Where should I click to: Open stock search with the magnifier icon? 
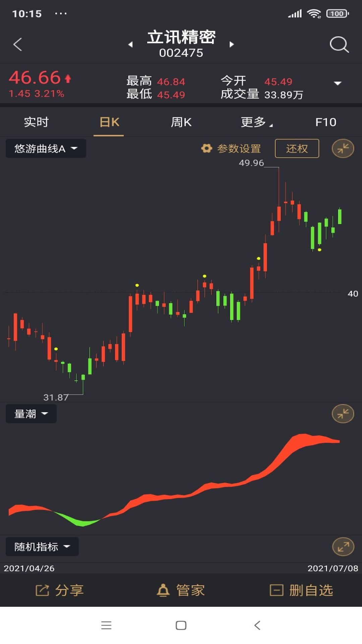click(x=339, y=44)
